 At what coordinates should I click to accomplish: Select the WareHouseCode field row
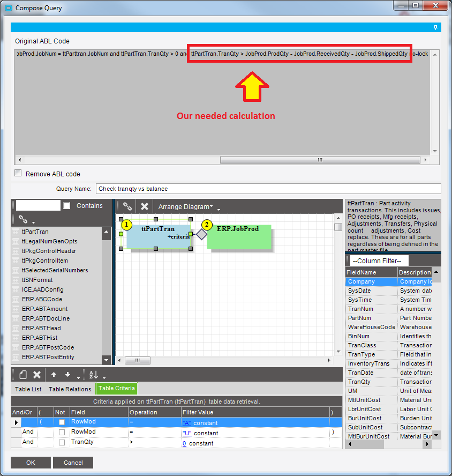[x=389, y=327]
